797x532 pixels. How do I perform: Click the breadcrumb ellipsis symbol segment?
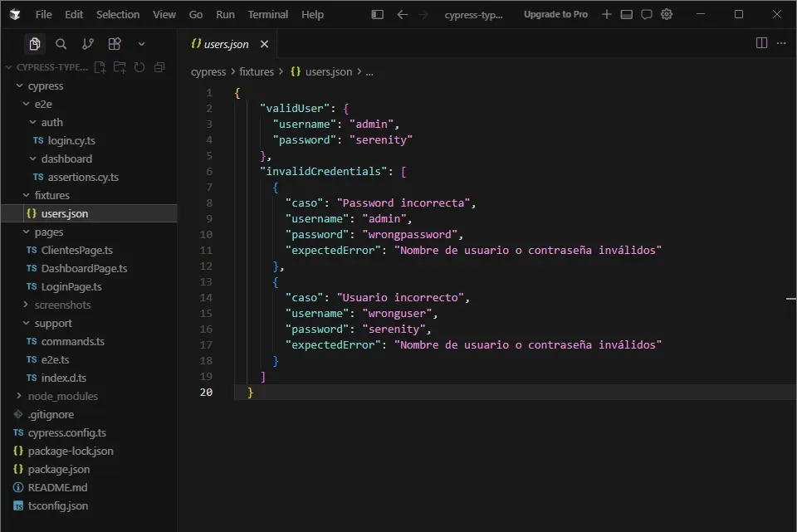coord(369,72)
